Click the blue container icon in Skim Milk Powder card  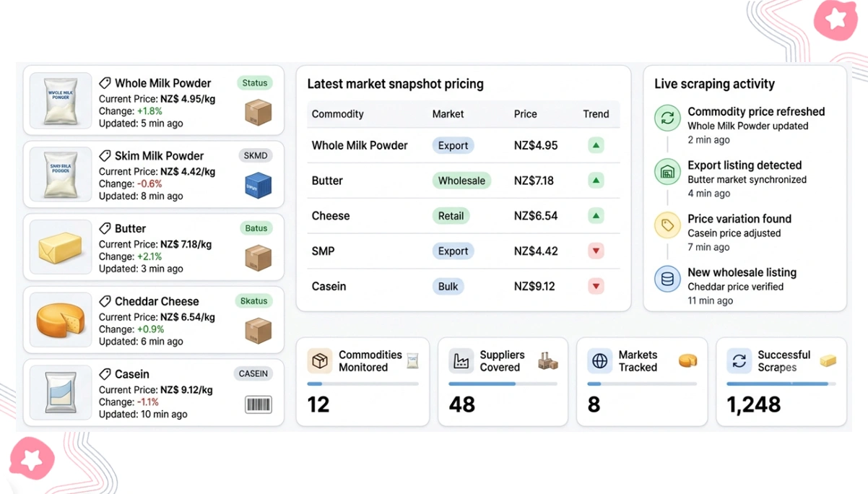coord(258,185)
